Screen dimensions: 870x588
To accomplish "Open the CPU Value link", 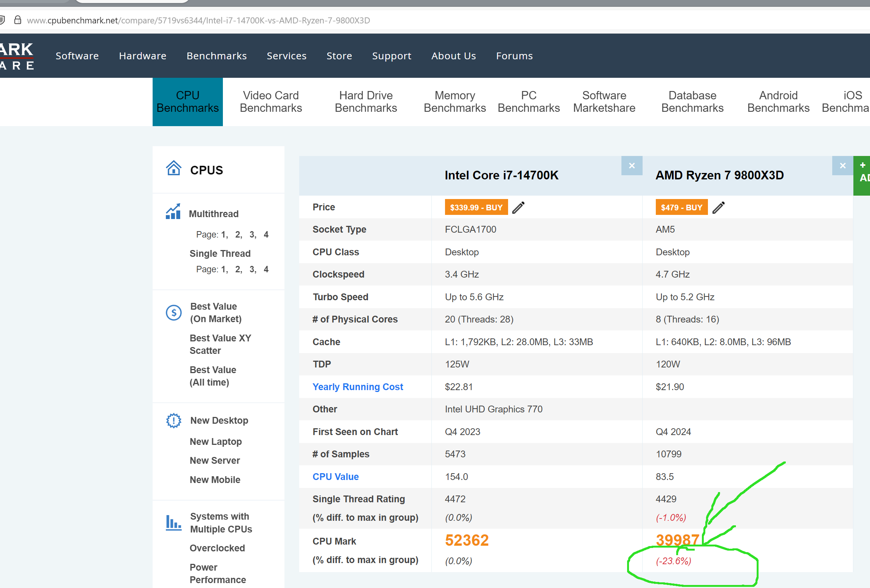I will coord(335,477).
